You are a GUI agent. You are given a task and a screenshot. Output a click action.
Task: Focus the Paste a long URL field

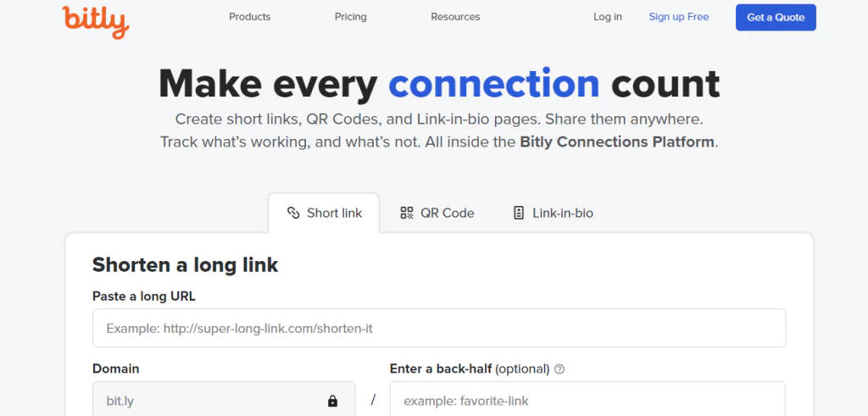[439, 328]
